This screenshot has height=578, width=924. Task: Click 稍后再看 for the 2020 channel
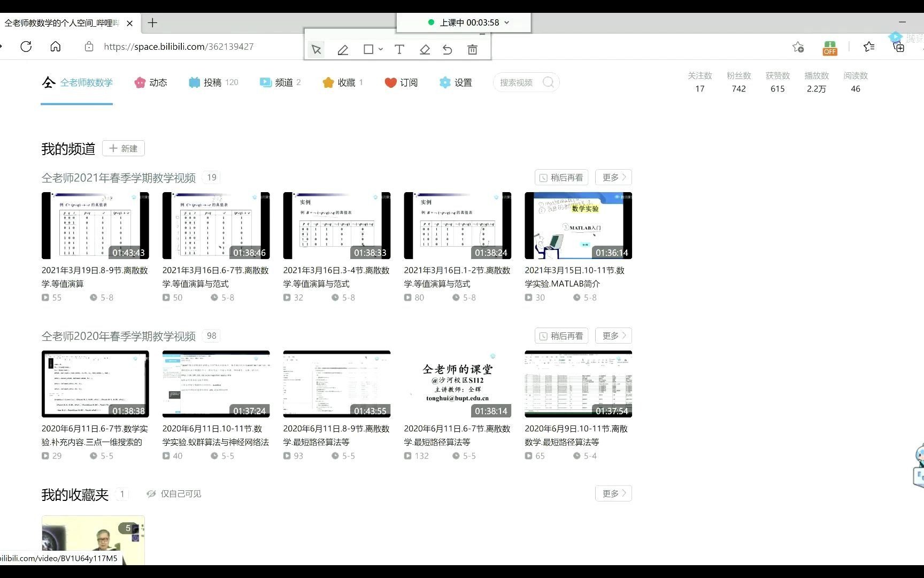tap(561, 336)
